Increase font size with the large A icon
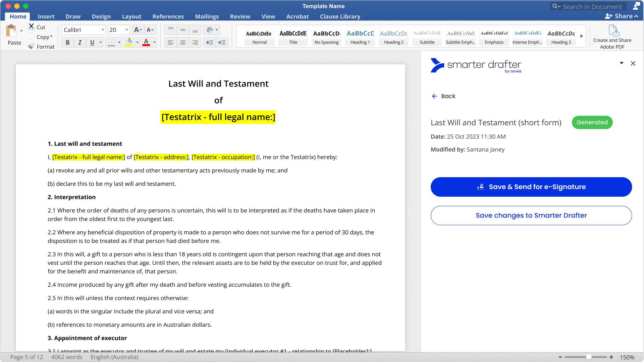Image resolution: width=644 pixels, height=362 pixels. tap(138, 30)
